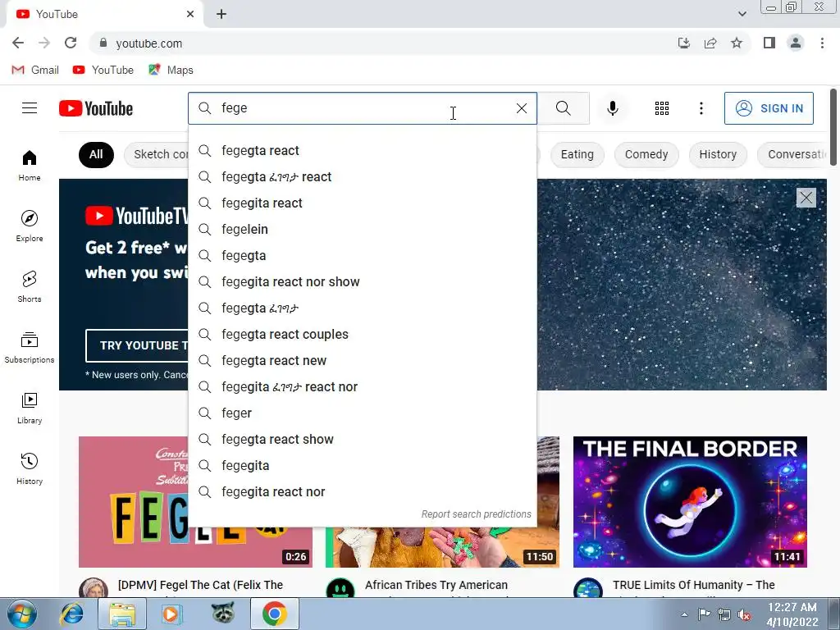Select the Comedy filter chip
The width and height of the screenshot is (840, 630).
(x=646, y=155)
